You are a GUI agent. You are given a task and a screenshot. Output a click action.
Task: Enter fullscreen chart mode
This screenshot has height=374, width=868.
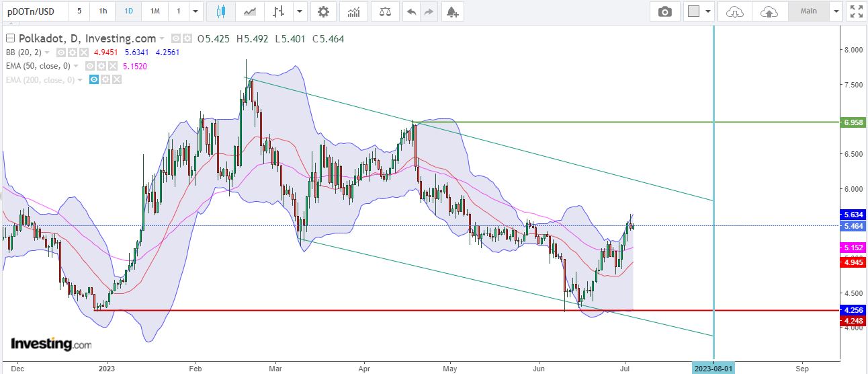[855, 11]
